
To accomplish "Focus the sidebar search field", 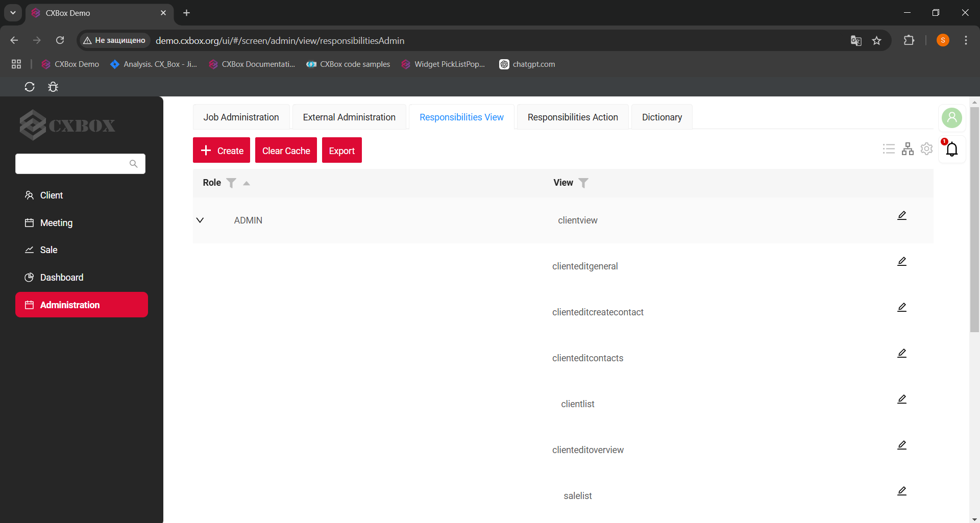I will pyautogui.click(x=80, y=164).
